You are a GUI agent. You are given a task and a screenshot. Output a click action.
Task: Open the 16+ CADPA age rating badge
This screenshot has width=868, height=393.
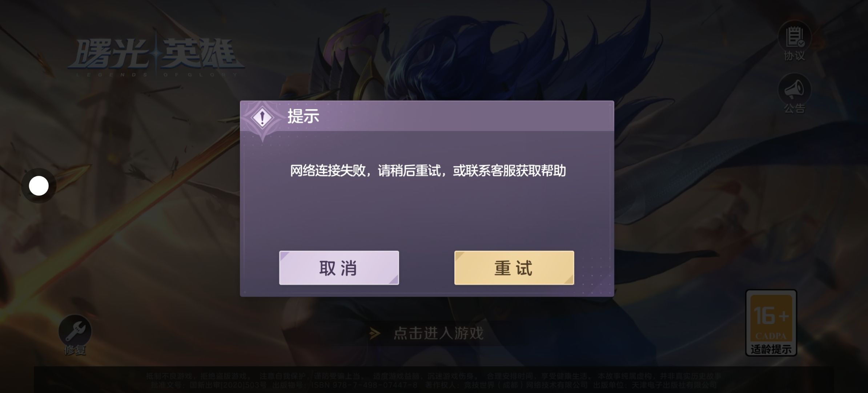(771, 323)
